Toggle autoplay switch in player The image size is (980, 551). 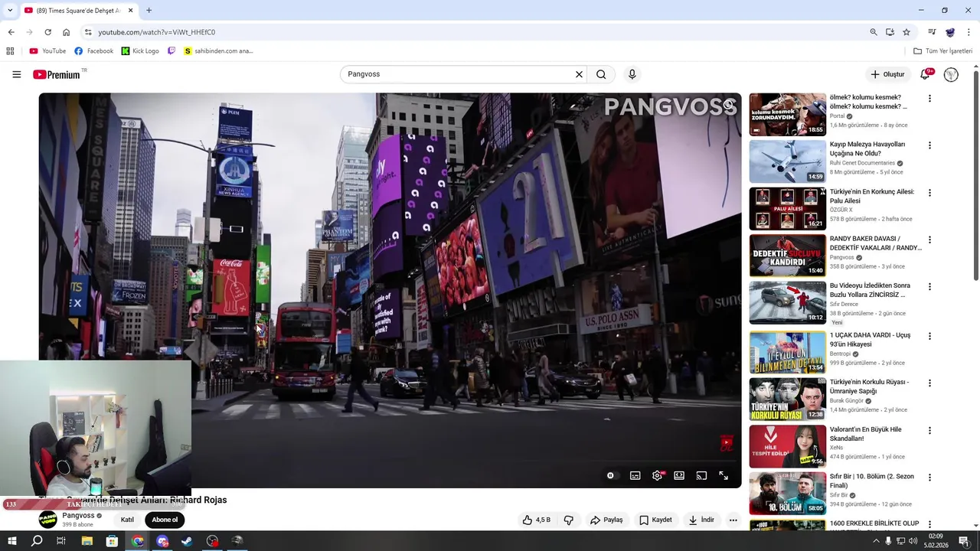click(x=610, y=475)
